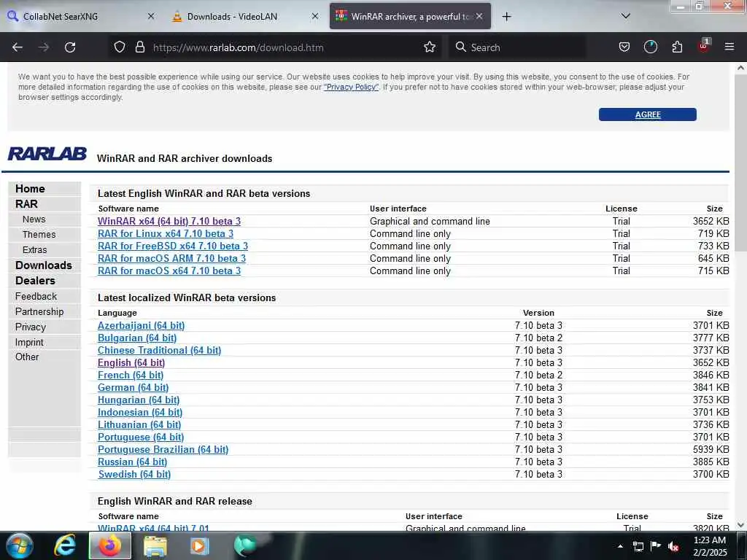747x560 pixels.
Task: Download French (64 bit) version
Action: click(131, 376)
